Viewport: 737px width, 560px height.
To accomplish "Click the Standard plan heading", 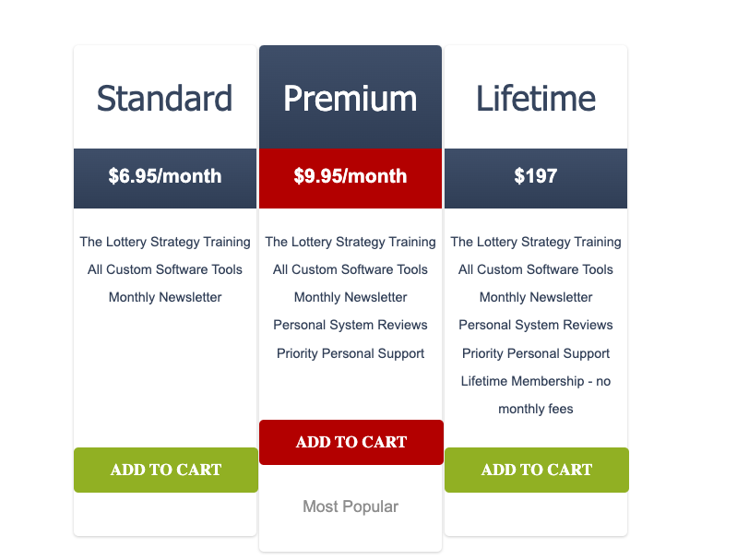I will (165, 98).
